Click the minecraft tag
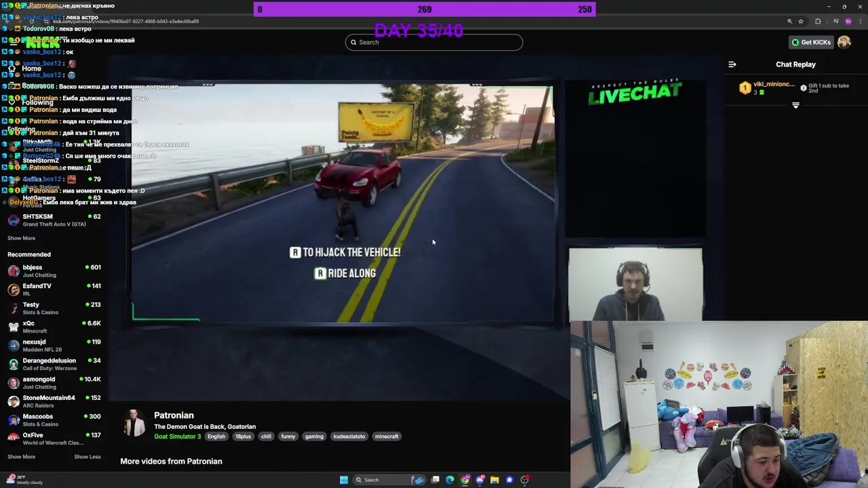Screen dimensions: 868x488 point(387,436)
